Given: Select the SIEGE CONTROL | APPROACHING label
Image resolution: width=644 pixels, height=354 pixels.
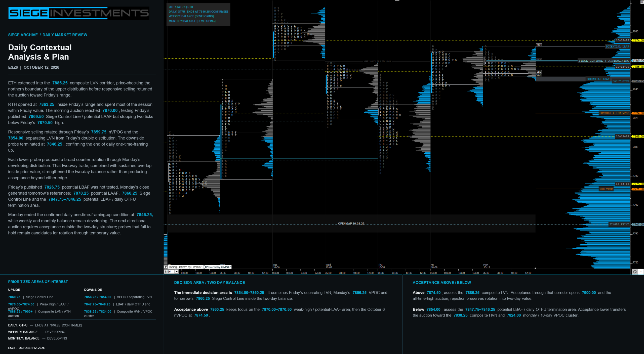Looking at the screenshot, I should pos(603,61).
